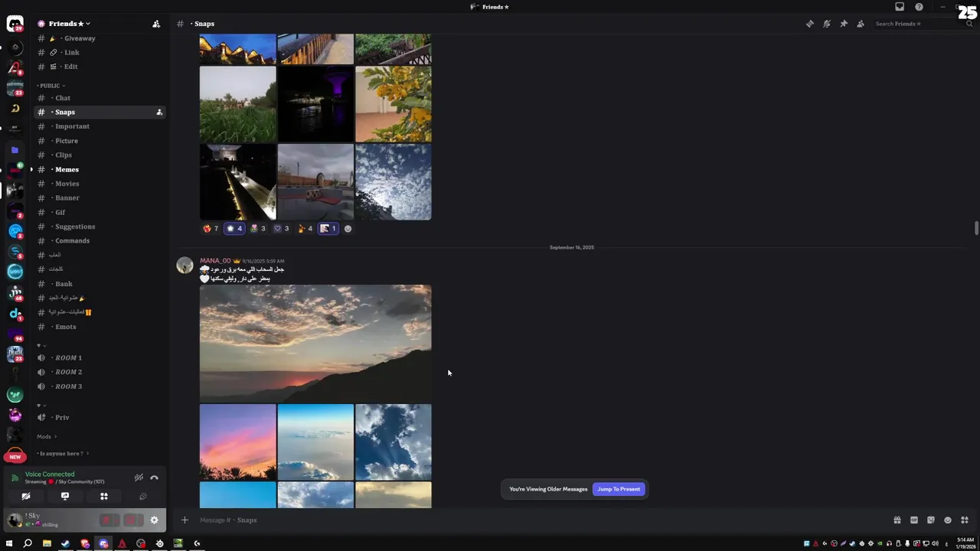Toggle the headphone deafen button

tap(130, 520)
